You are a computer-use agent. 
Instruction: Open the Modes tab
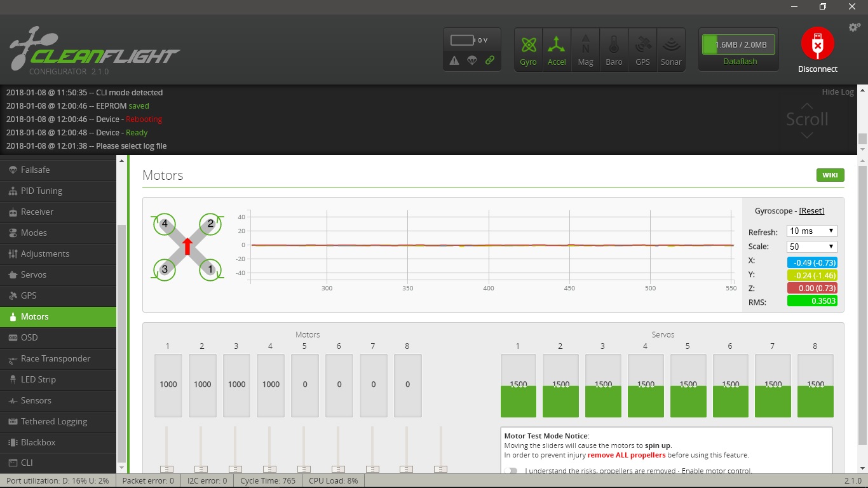tap(58, 233)
